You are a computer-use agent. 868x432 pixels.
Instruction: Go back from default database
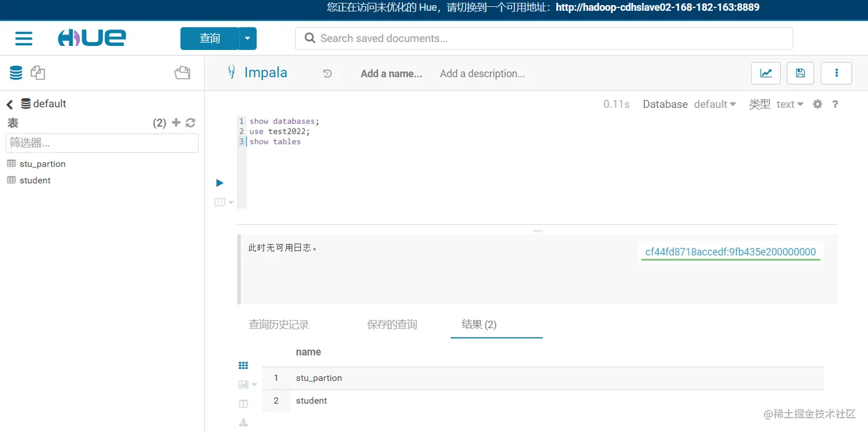click(10, 104)
